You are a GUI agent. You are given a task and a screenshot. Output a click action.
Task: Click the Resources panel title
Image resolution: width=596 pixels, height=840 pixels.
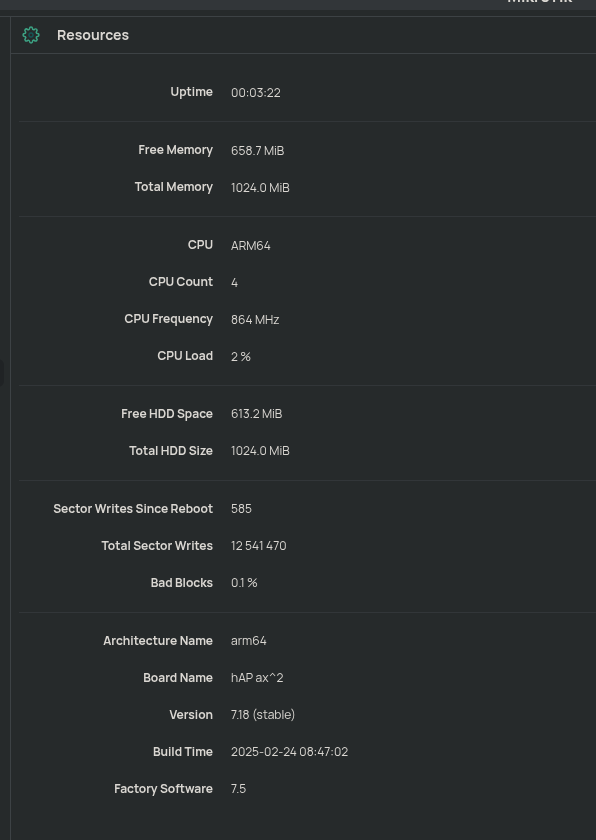[92, 35]
